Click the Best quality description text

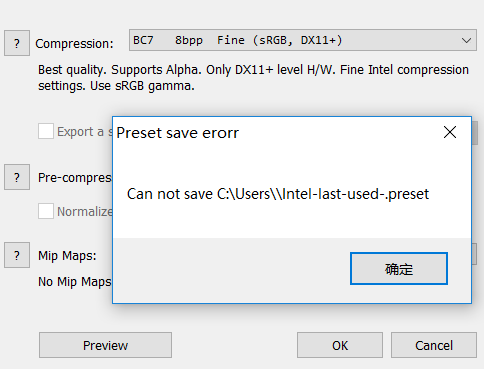[253, 78]
